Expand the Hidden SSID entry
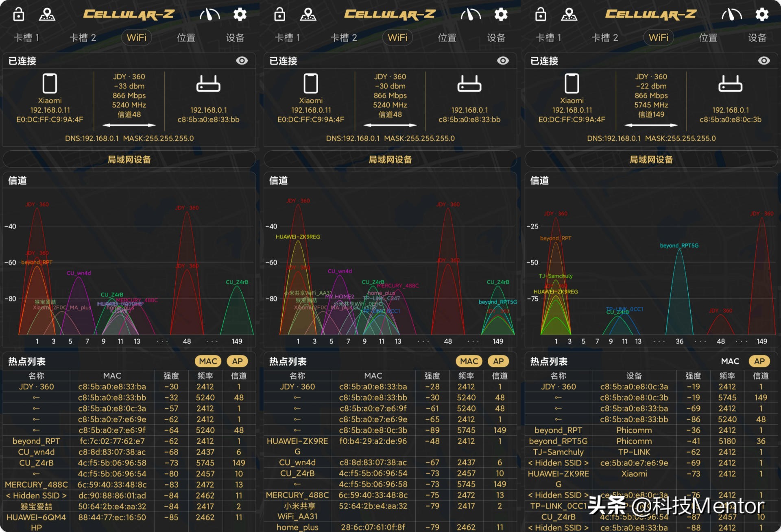Viewport: 781px width, 532px height. (x=36, y=495)
